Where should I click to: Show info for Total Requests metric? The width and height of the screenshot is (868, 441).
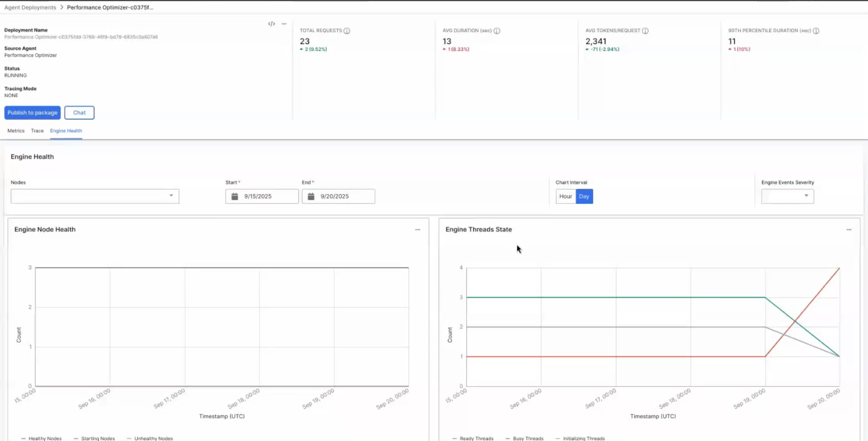click(347, 31)
